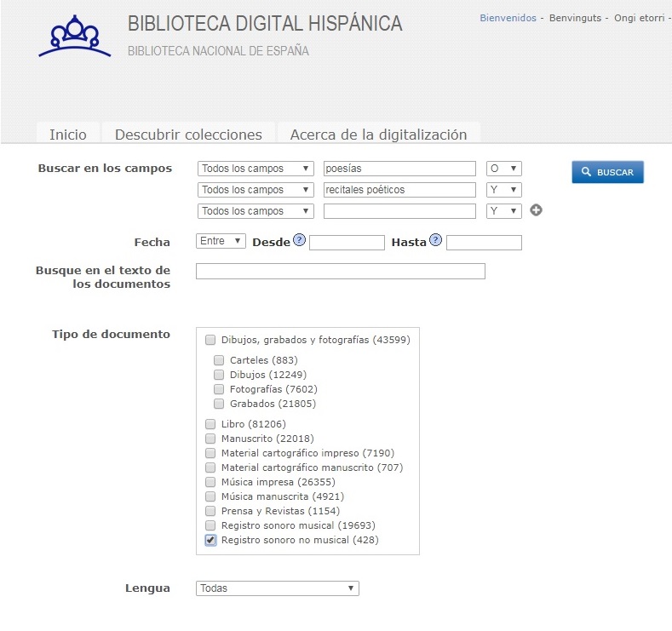Go to the Inicio tab
This screenshot has width=672, height=631.
(68, 135)
